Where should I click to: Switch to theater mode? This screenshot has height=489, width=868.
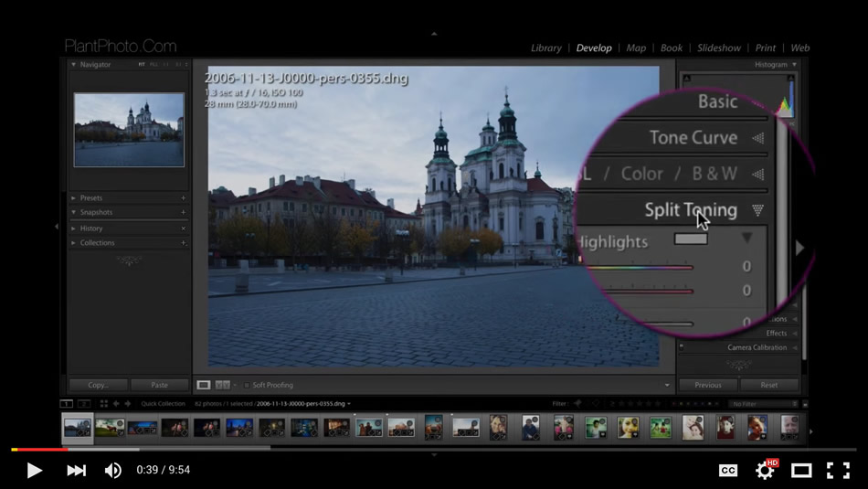801,470
